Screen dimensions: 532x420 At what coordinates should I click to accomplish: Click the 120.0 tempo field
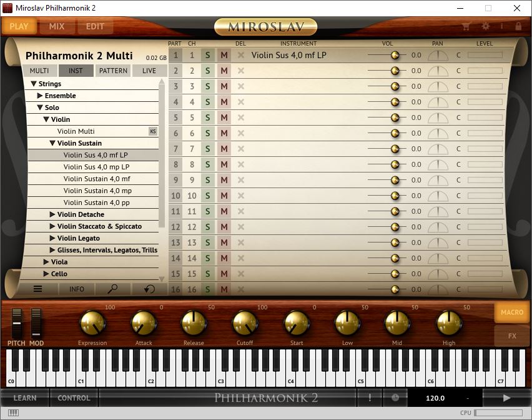(x=435, y=397)
